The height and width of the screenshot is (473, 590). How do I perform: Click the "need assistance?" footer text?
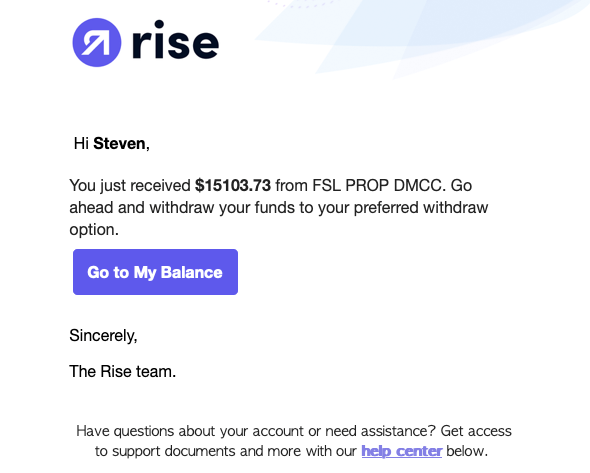[x=380, y=431]
